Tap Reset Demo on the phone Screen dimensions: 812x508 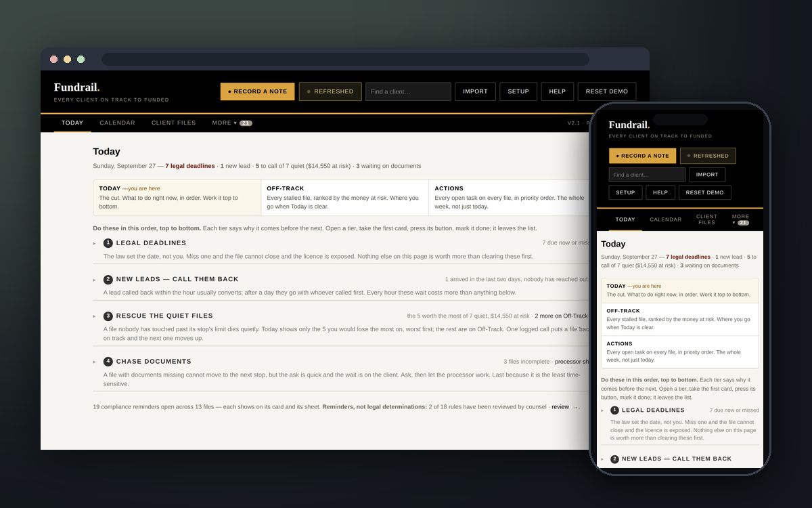704,192
